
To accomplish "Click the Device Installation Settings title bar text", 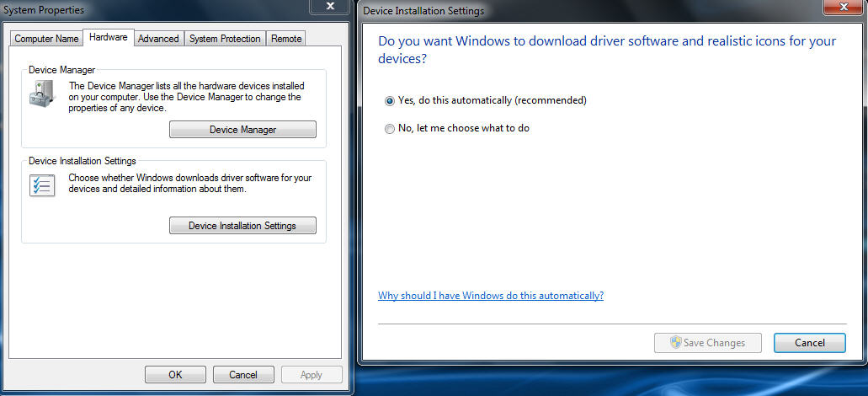I will [x=423, y=11].
